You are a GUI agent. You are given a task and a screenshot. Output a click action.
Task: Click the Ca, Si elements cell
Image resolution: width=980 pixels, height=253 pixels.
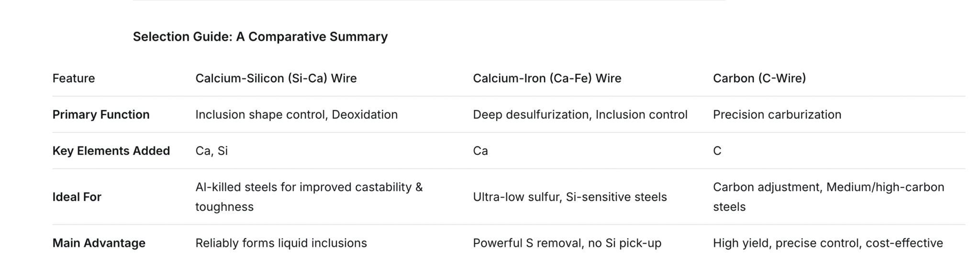[x=212, y=151]
